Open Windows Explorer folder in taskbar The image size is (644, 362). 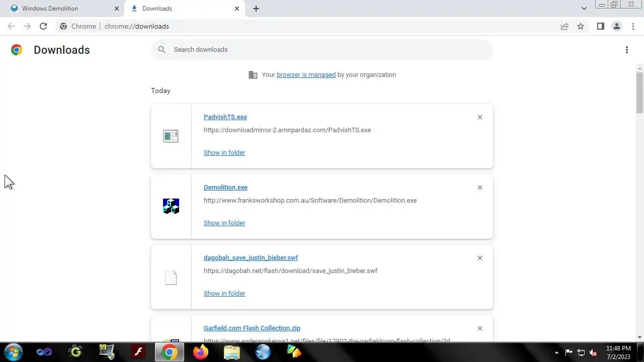pos(231,352)
